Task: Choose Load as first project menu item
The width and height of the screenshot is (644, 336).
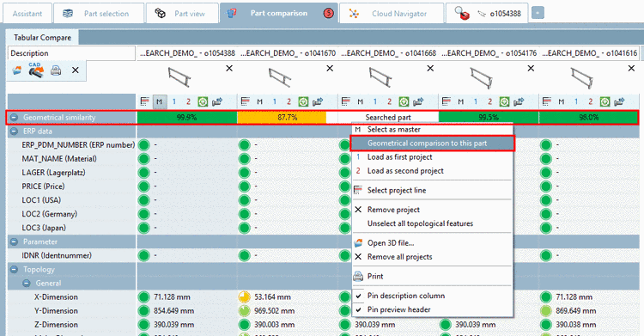Action: point(433,157)
